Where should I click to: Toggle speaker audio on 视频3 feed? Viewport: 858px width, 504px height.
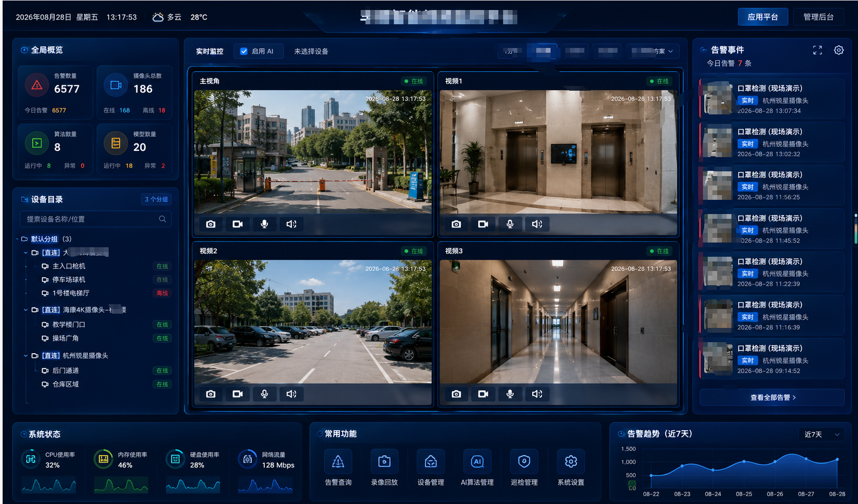coord(537,394)
